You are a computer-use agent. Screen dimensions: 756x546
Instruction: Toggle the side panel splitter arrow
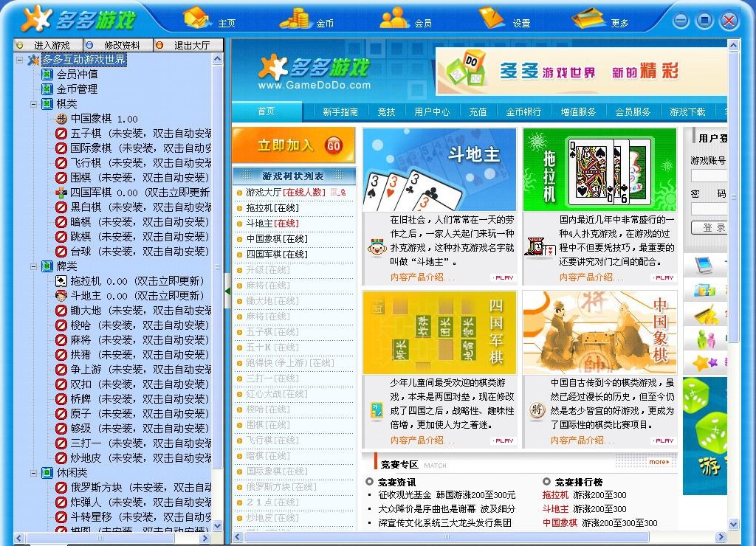point(227,291)
